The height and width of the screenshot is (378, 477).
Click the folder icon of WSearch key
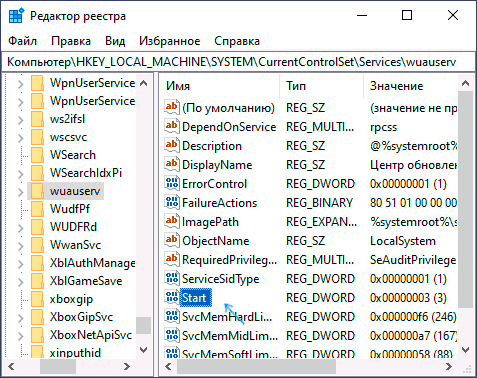(x=37, y=155)
